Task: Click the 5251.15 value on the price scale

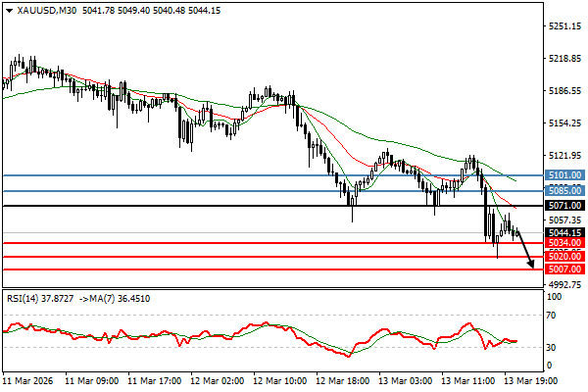Action: tap(564, 26)
